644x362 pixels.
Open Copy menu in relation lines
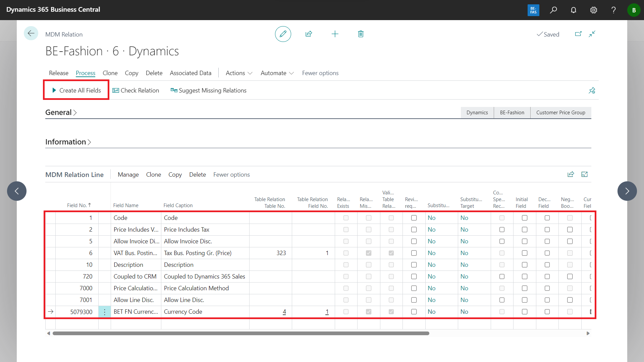click(175, 175)
